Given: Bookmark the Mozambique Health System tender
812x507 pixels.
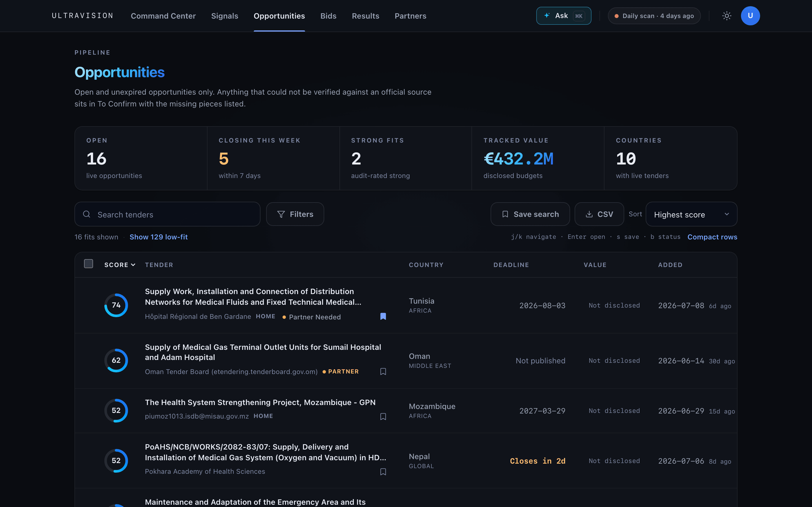Looking at the screenshot, I should pos(383,417).
